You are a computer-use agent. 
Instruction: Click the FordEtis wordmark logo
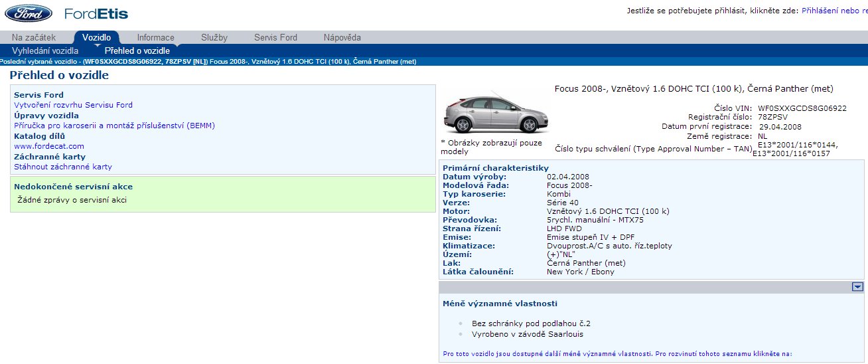96,14
